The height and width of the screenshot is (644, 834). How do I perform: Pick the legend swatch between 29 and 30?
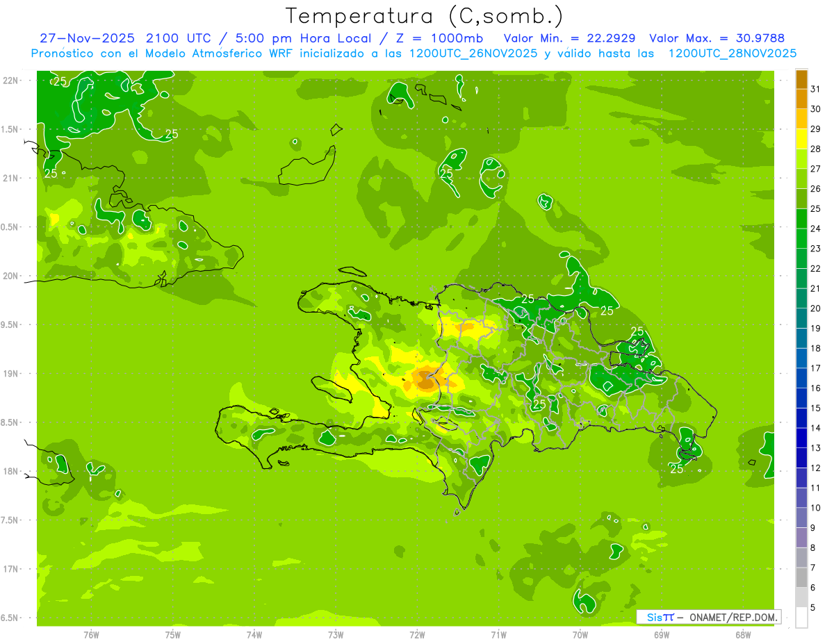coord(801,119)
